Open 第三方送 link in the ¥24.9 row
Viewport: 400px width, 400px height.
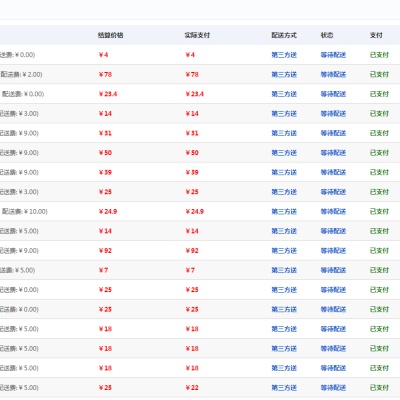[x=284, y=211]
